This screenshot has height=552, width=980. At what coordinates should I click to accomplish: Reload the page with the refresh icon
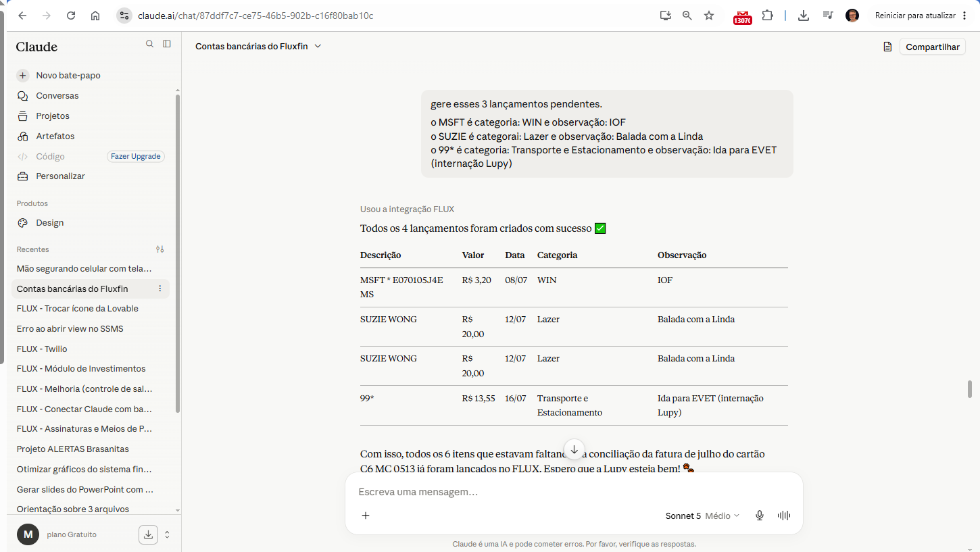coord(71,16)
